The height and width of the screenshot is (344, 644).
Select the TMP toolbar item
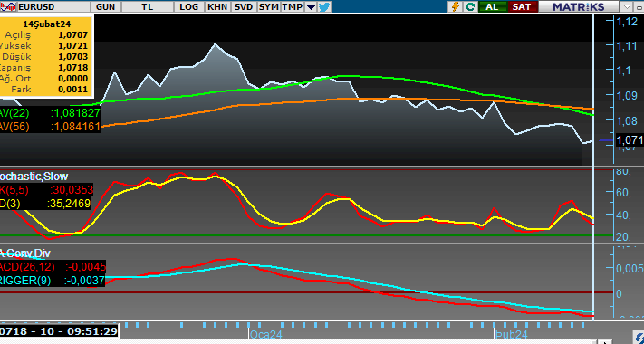tap(293, 6)
